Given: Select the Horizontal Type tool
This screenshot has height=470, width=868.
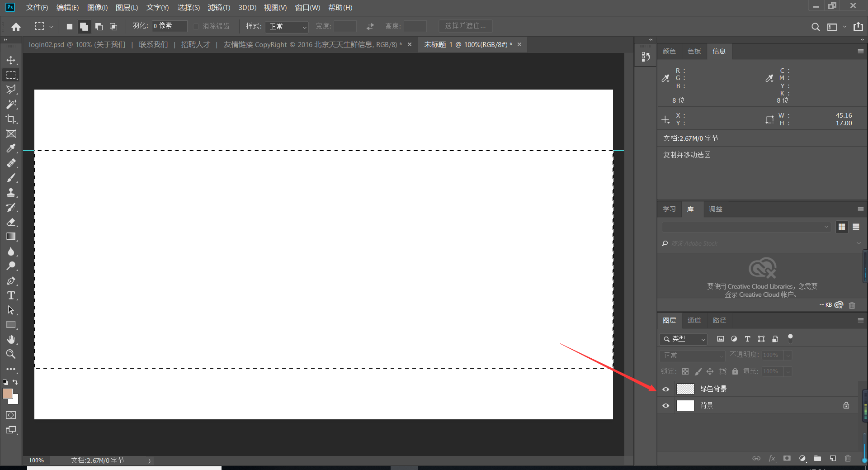Looking at the screenshot, I should (11, 295).
